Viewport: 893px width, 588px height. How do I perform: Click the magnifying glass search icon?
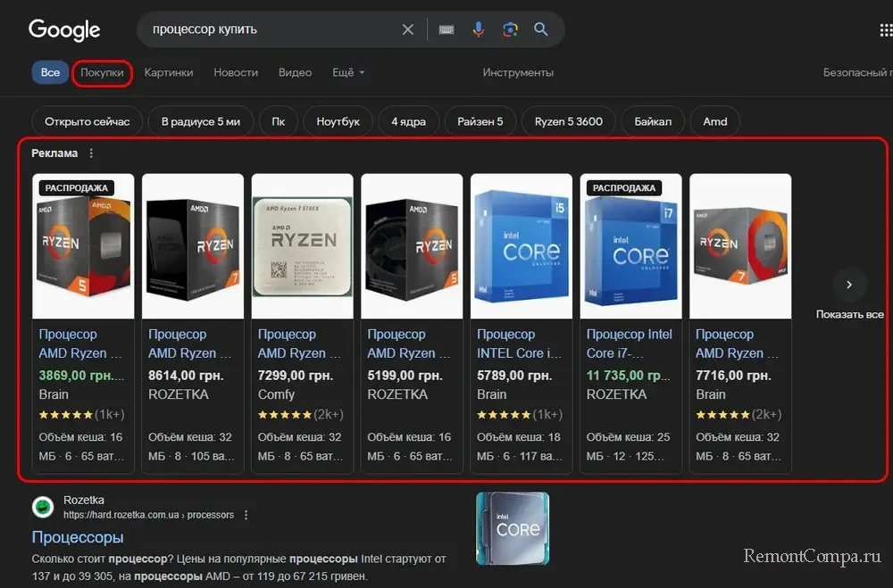point(541,29)
